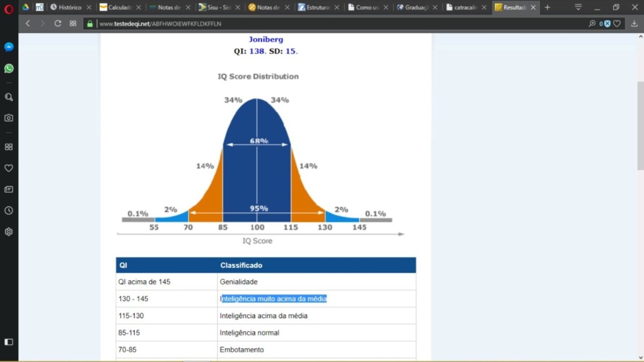This screenshot has width=644, height=362.
Task: Open Opera settings with the gear icon
Action: coord(9,231)
